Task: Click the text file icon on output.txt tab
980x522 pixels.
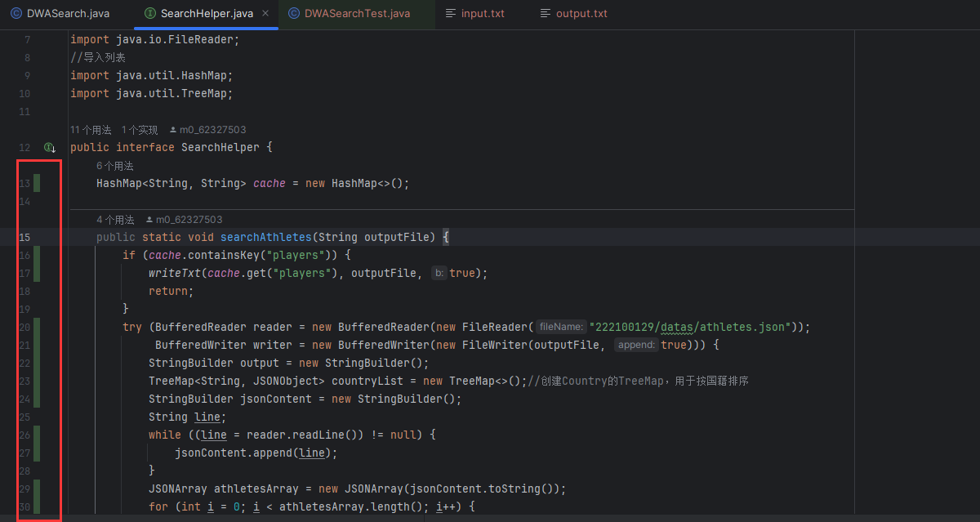Action: (545, 14)
